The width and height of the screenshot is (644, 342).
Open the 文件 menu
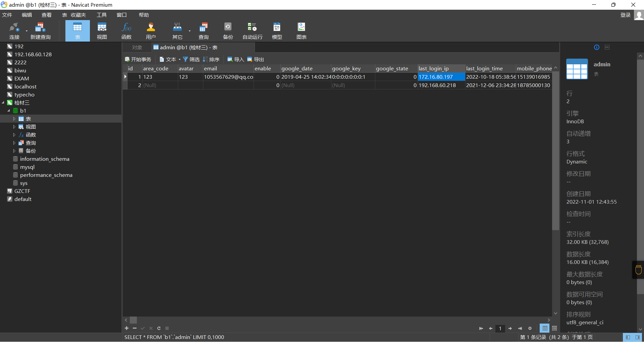(7, 15)
